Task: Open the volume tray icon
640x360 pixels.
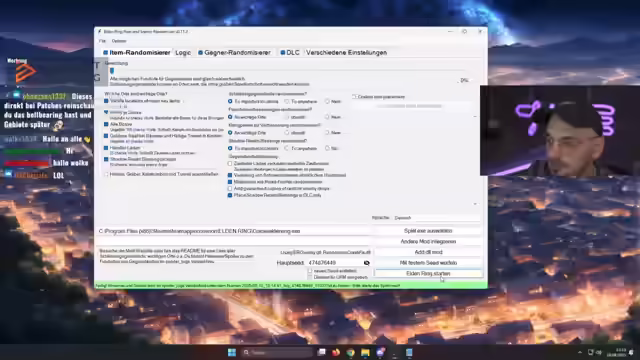Action: click(599, 352)
